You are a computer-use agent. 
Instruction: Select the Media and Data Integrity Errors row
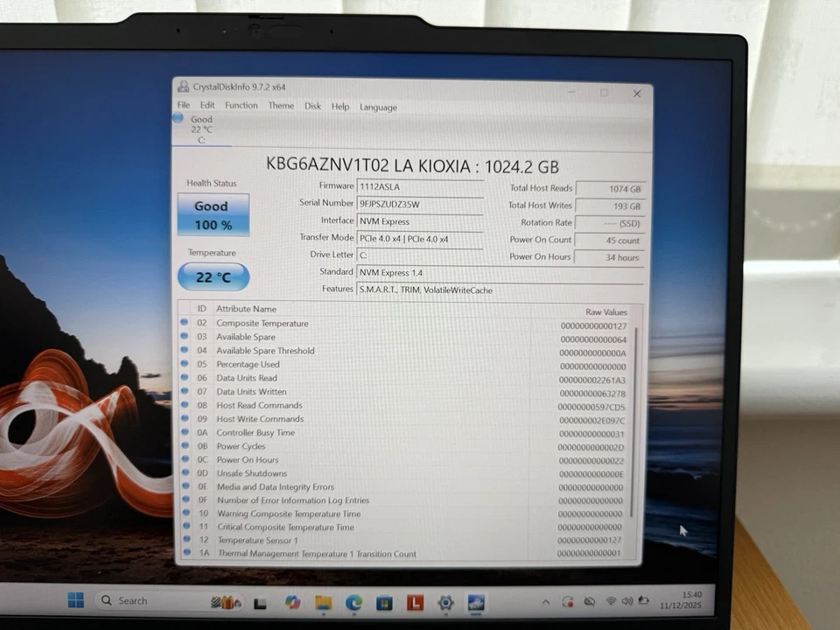coord(404,487)
